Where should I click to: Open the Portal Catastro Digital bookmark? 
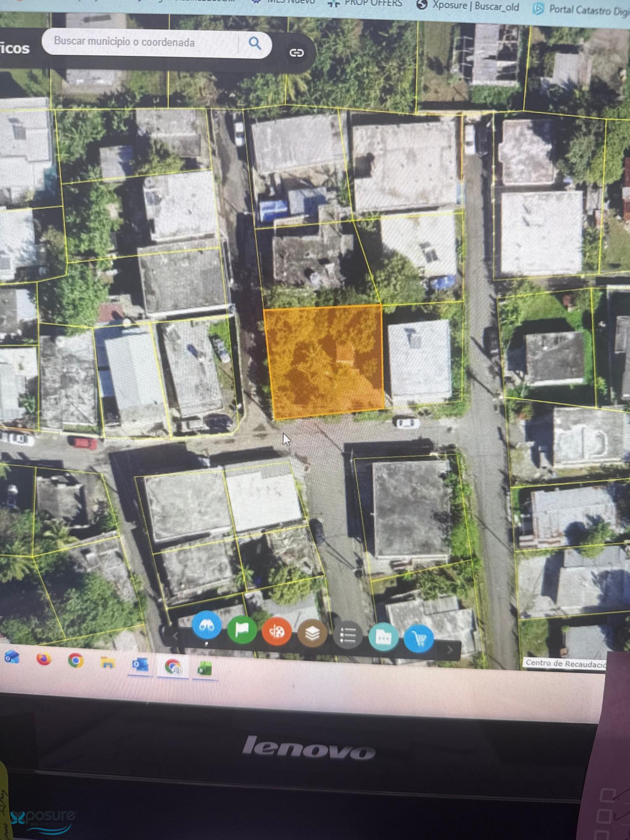pos(582,10)
